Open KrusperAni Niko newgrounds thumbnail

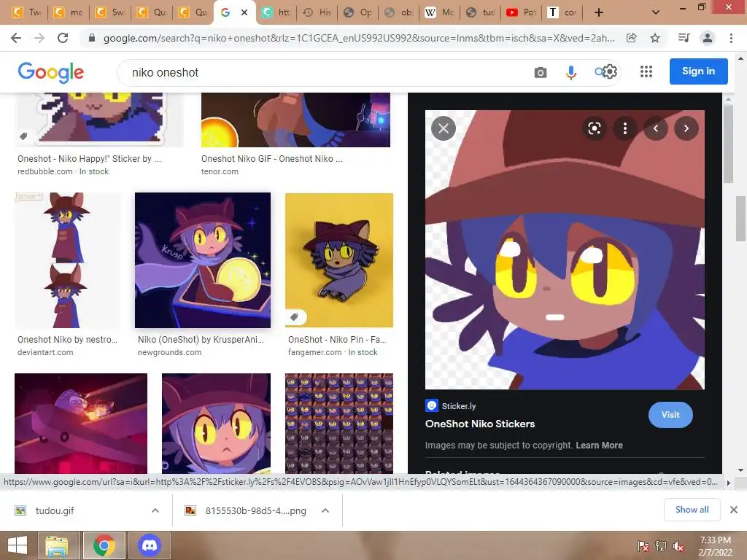(x=203, y=260)
